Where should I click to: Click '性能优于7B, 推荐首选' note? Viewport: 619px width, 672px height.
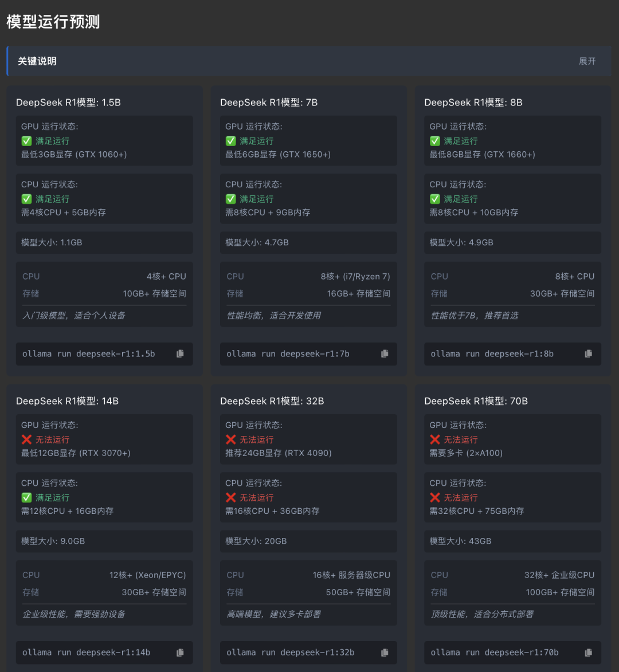(x=475, y=316)
